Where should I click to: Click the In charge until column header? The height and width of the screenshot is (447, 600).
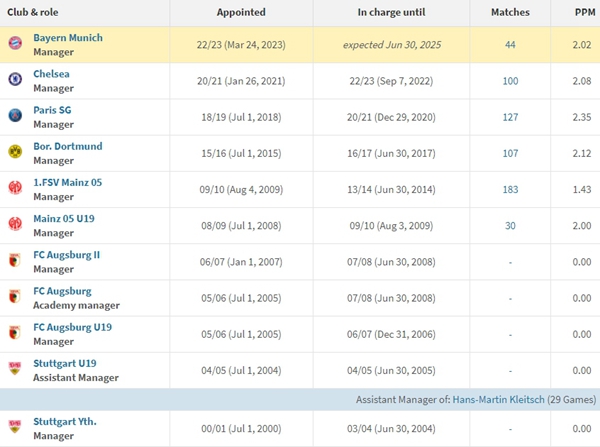(x=391, y=12)
